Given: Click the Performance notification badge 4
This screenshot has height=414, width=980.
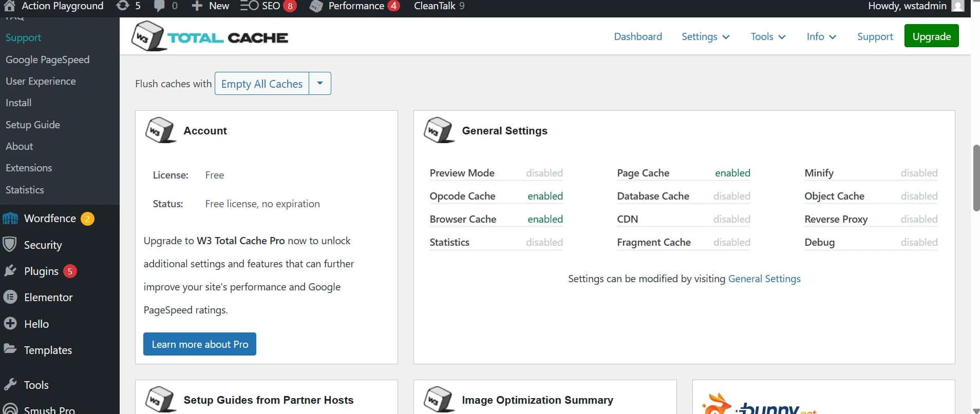Looking at the screenshot, I should pos(393,6).
